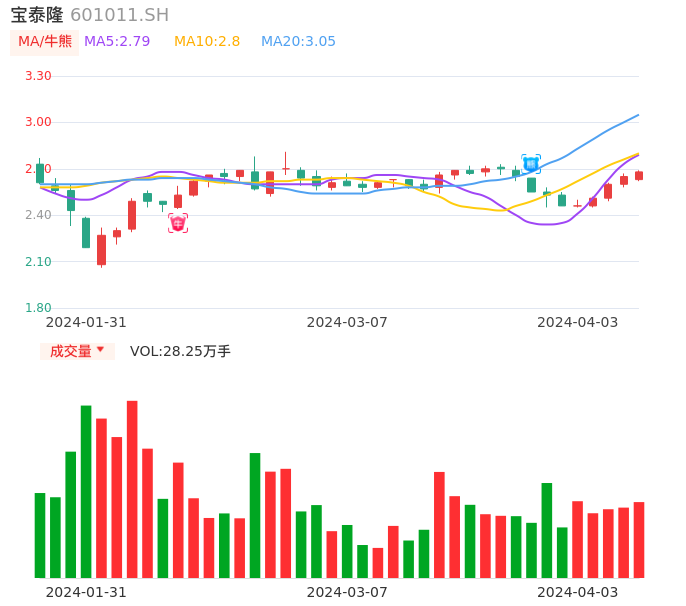Viewport: 686px width, 606px height.
Task: Click the blue MA20 line end point
Action: coord(638,115)
